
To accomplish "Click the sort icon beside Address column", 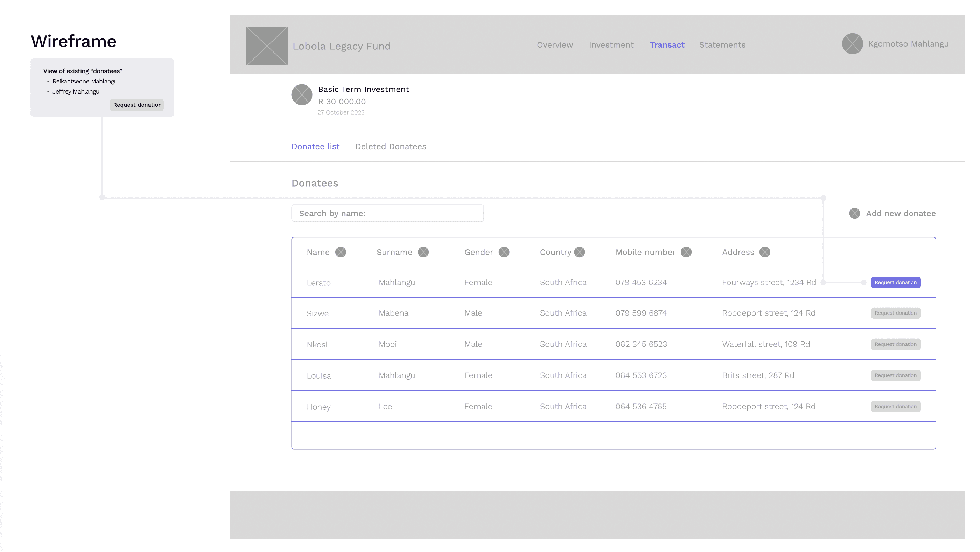I will click(765, 252).
